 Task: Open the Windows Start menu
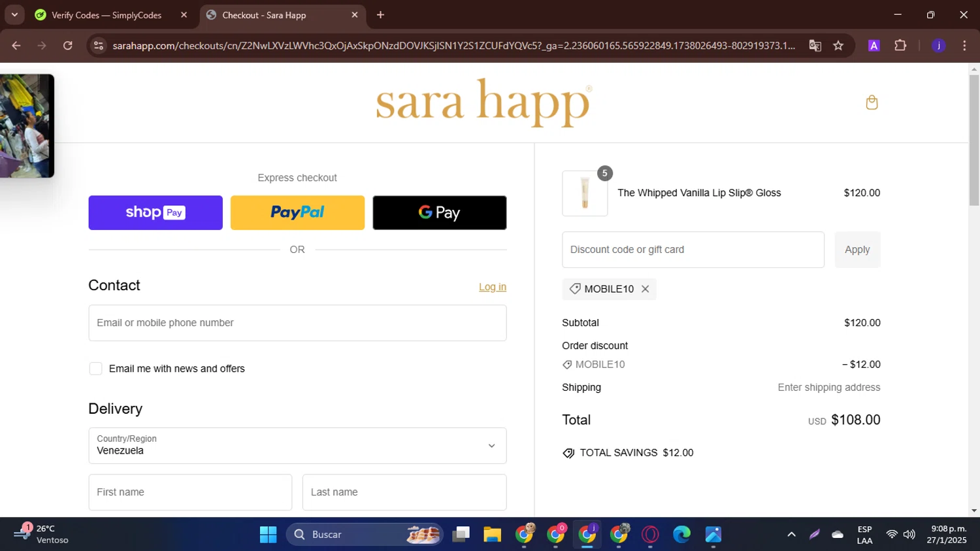click(x=268, y=535)
